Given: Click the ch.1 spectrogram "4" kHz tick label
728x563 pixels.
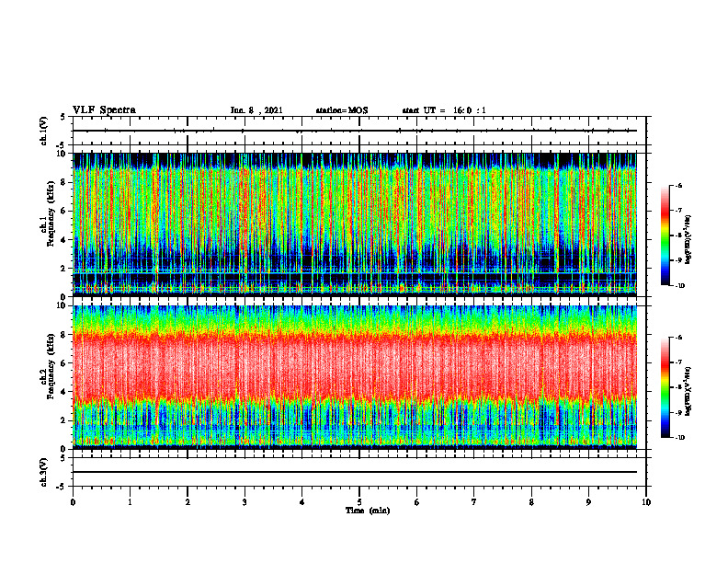Looking at the screenshot, I should pyautogui.click(x=64, y=240).
